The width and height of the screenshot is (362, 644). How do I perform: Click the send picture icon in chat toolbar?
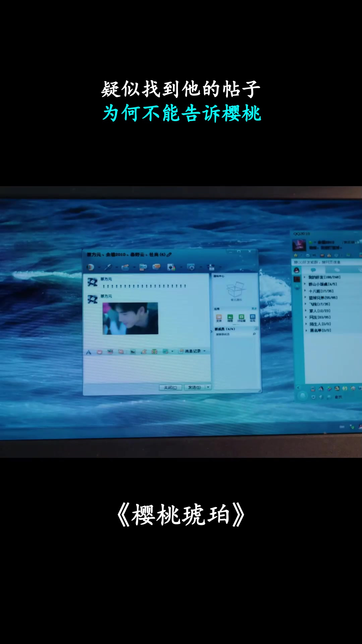click(x=133, y=352)
